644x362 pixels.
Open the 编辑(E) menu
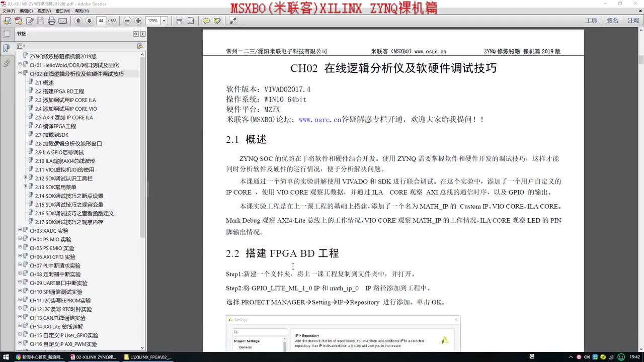point(26,11)
